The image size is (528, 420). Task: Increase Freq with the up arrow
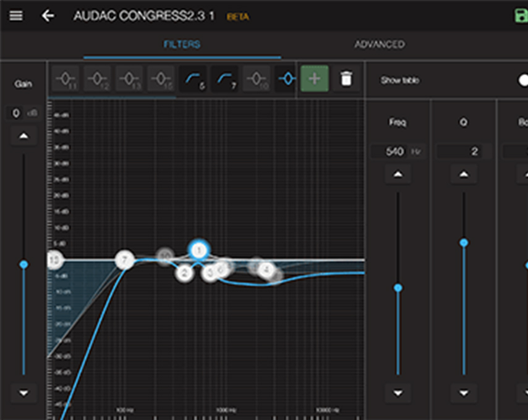click(x=398, y=175)
